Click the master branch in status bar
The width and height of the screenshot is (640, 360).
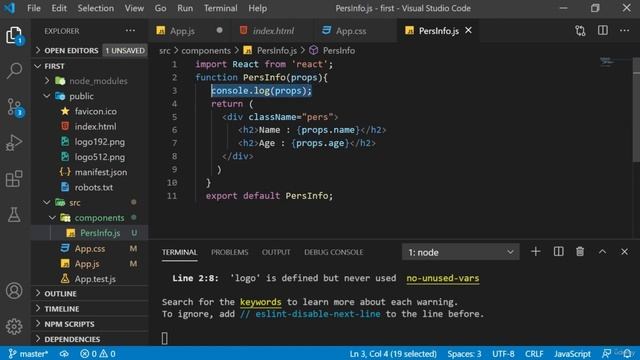[28, 353]
